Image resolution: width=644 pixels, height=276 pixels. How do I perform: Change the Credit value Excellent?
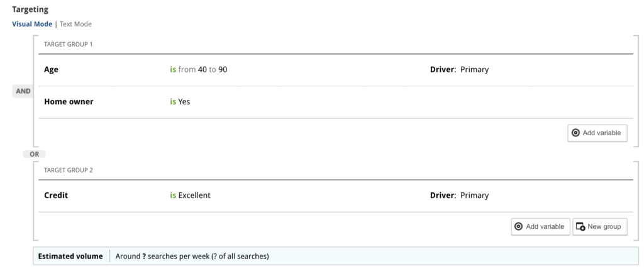[x=194, y=196]
